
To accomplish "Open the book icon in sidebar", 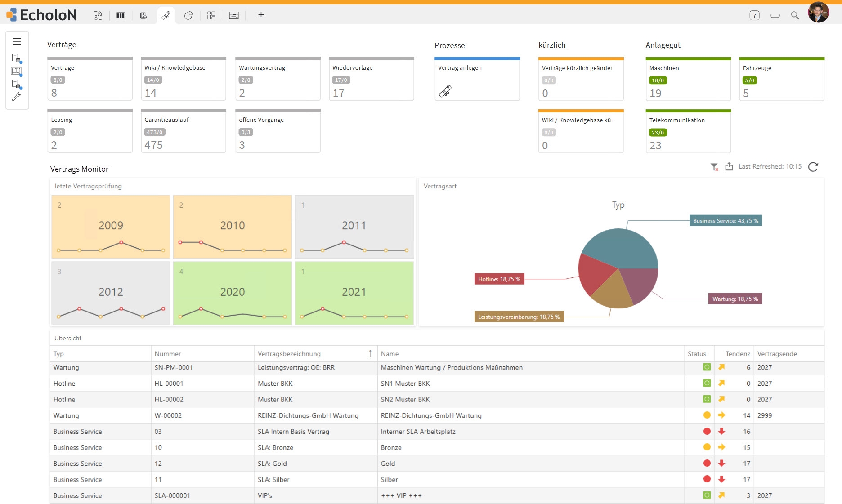I will click(x=17, y=71).
